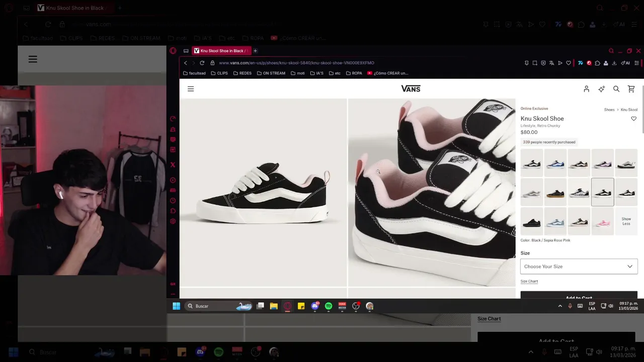Click Show Less to collapse color options
Screen dimensions: 644x362
(626, 221)
